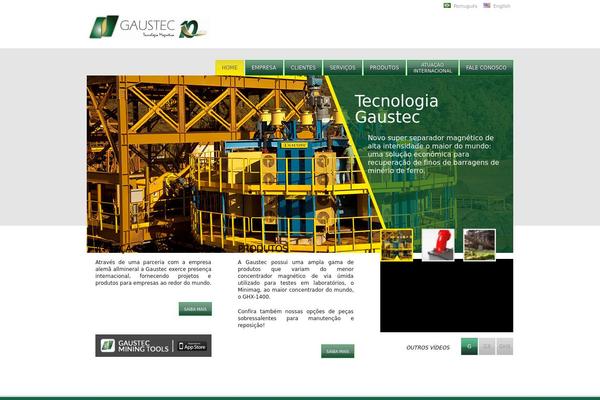Screen dimensions: 600x400
Task: Select the yellow-framed separator slide thumbnail
Action: click(397, 245)
